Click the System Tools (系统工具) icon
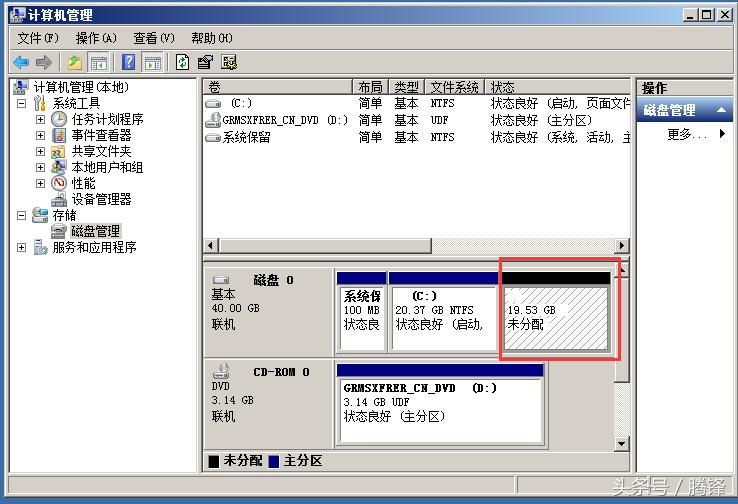The image size is (738, 504). coord(40,103)
